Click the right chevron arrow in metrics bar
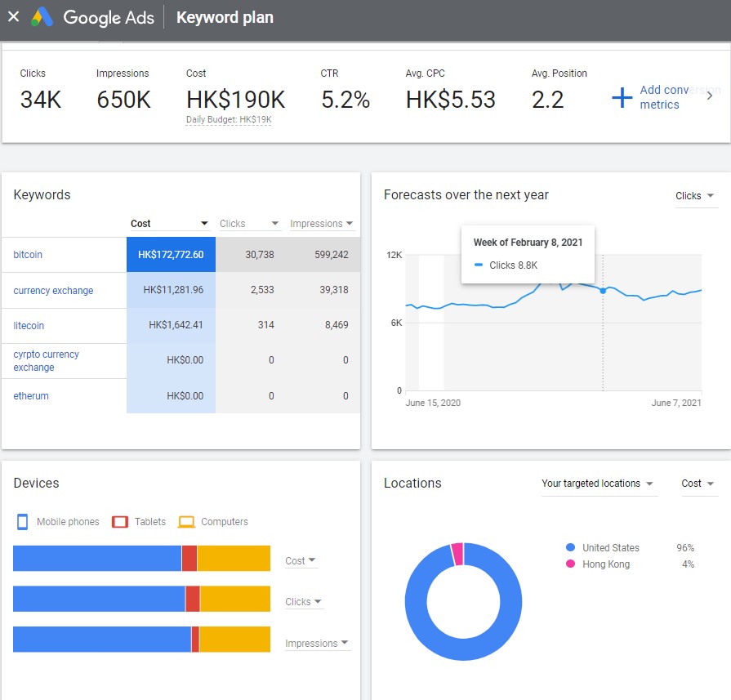This screenshot has width=731, height=700. coord(709,96)
